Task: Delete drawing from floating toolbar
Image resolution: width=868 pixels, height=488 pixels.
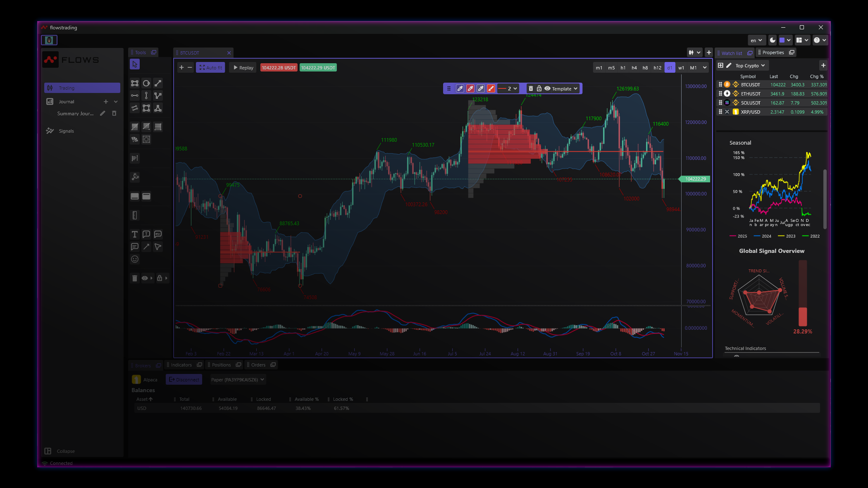Action: click(531, 88)
